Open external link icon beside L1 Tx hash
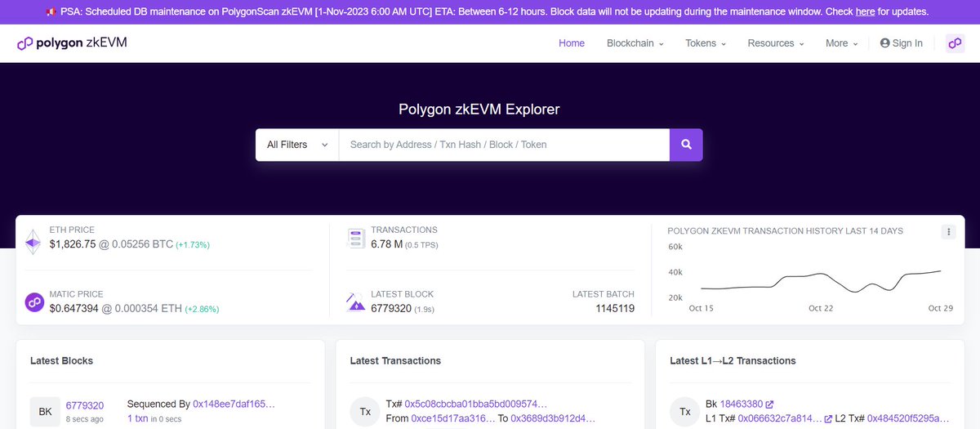 (828, 419)
